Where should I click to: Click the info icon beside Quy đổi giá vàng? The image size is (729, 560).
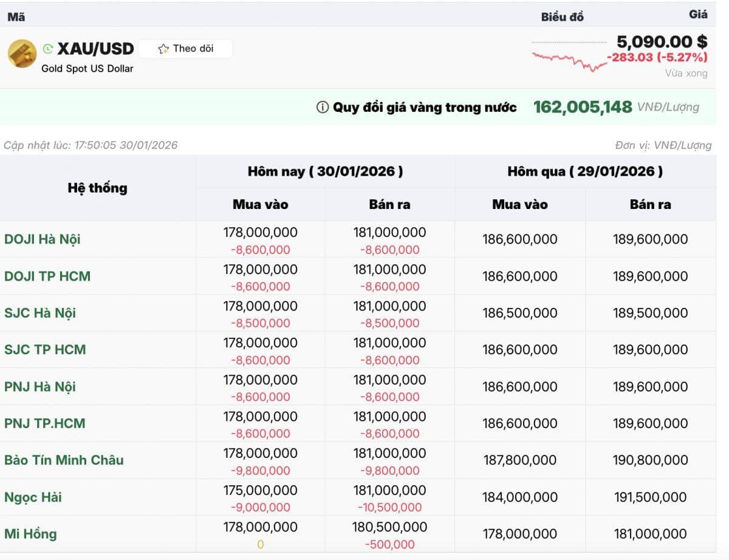click(x=323, y=108)
